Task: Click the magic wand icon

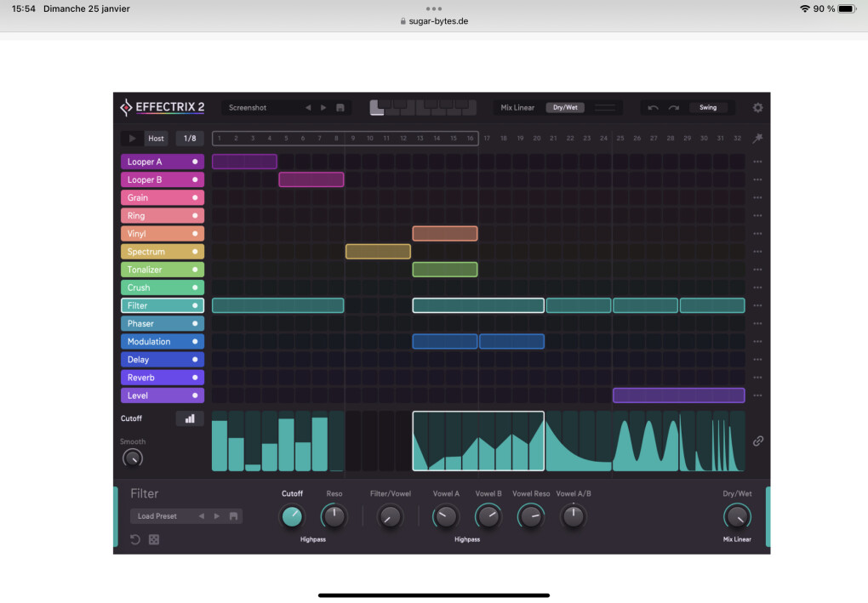Action: click(757, 139)
